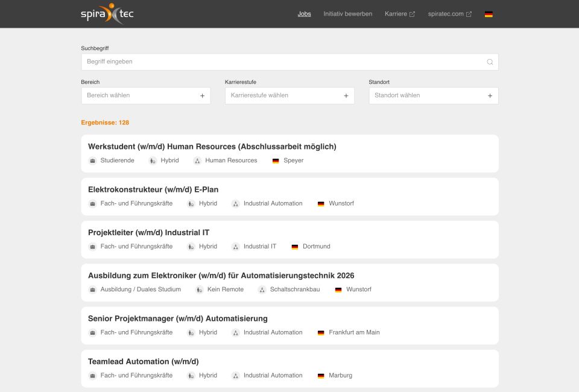The image size is (579, 392).
Task: Click briefcase icon in Senior Projektmanager row
Action: [93, 332]
